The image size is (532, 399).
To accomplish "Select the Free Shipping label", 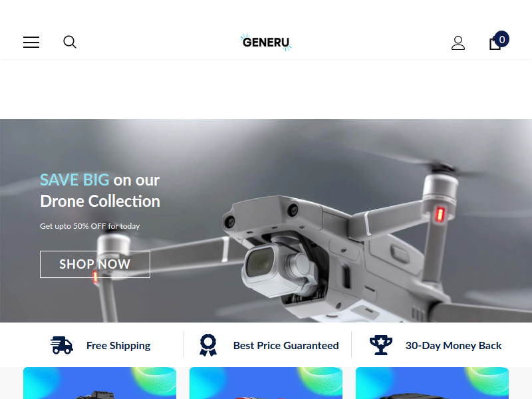I will point(118,345).
